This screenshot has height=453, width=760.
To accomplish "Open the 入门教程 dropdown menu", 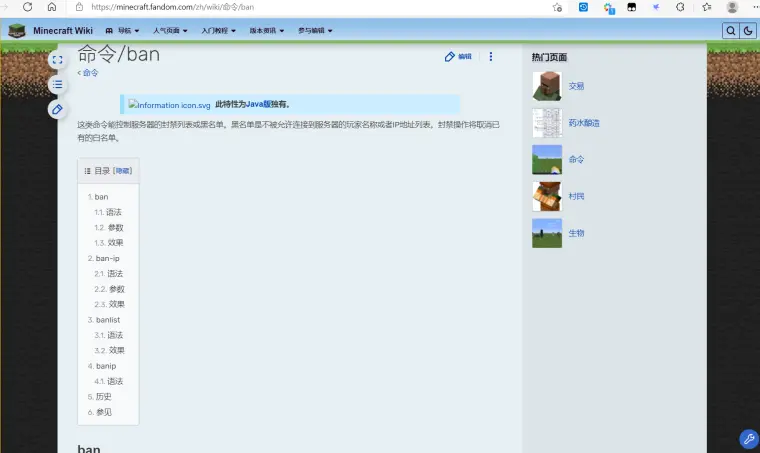I will (x=219, y=31).
